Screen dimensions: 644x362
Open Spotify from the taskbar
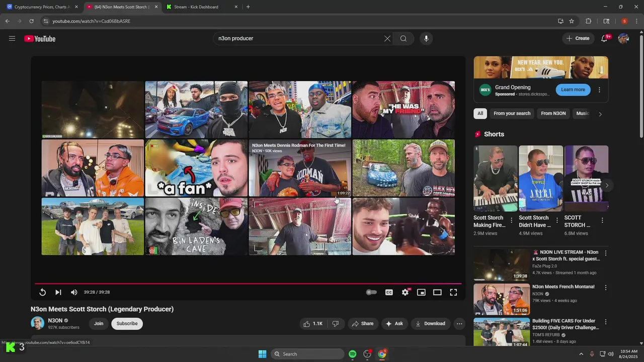tap(353, 354)
